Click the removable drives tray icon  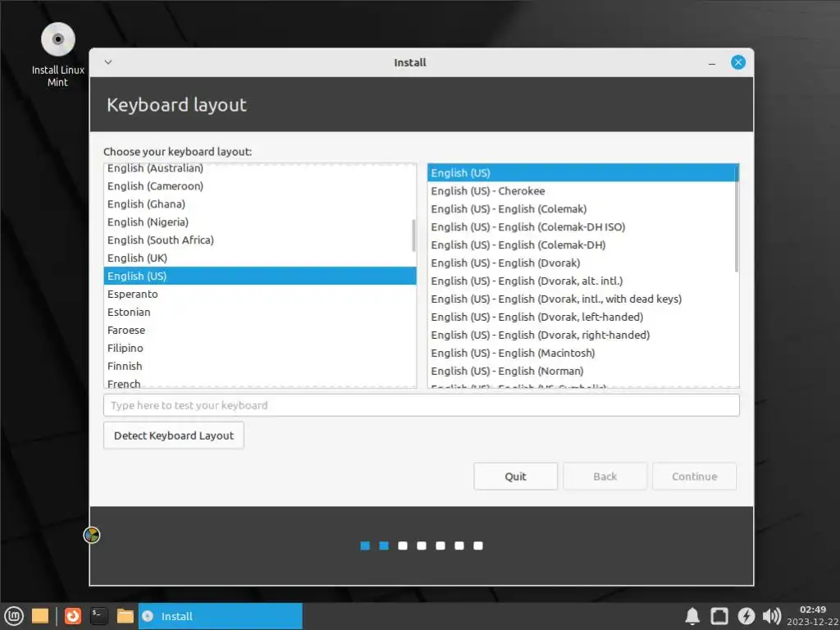click(x=719, y=616)
